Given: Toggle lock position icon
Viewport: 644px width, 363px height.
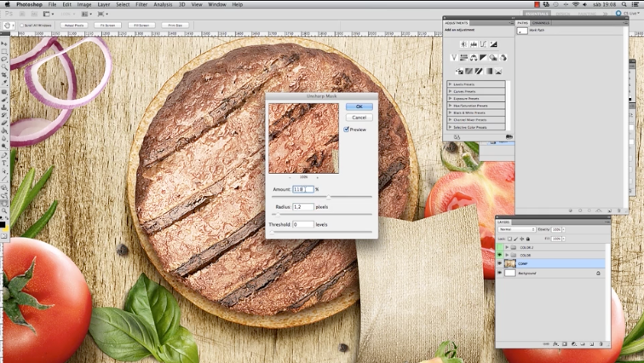Looking at the screenshot, I should [521, 239].
